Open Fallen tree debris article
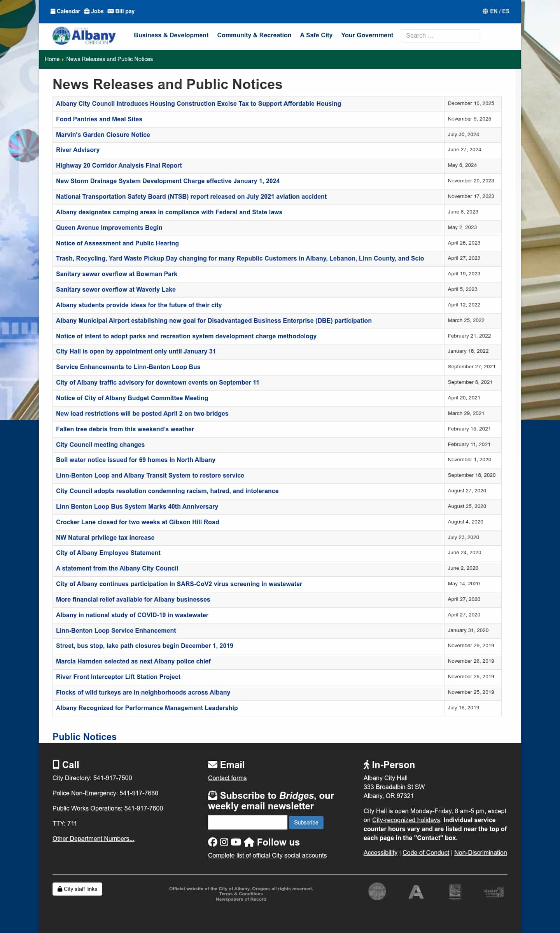560x933 pixels. [125, 429]
